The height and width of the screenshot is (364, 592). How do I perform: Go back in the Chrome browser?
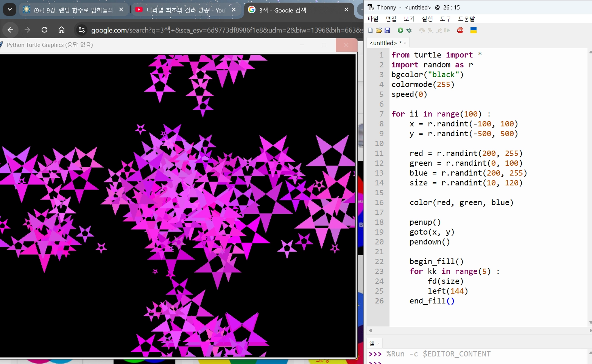click(11, 30)
